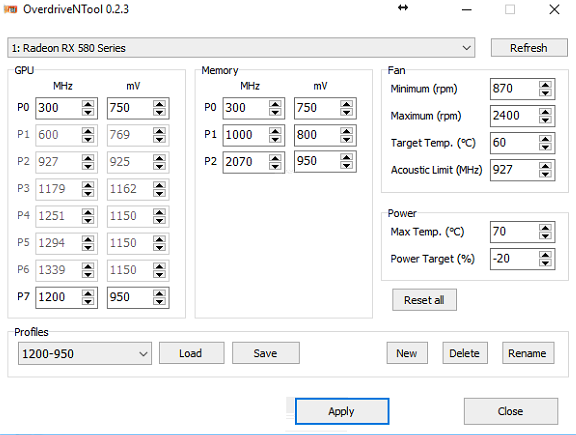Decrease Memory P1 MHz with down arrow

click(x=275, y=139)
